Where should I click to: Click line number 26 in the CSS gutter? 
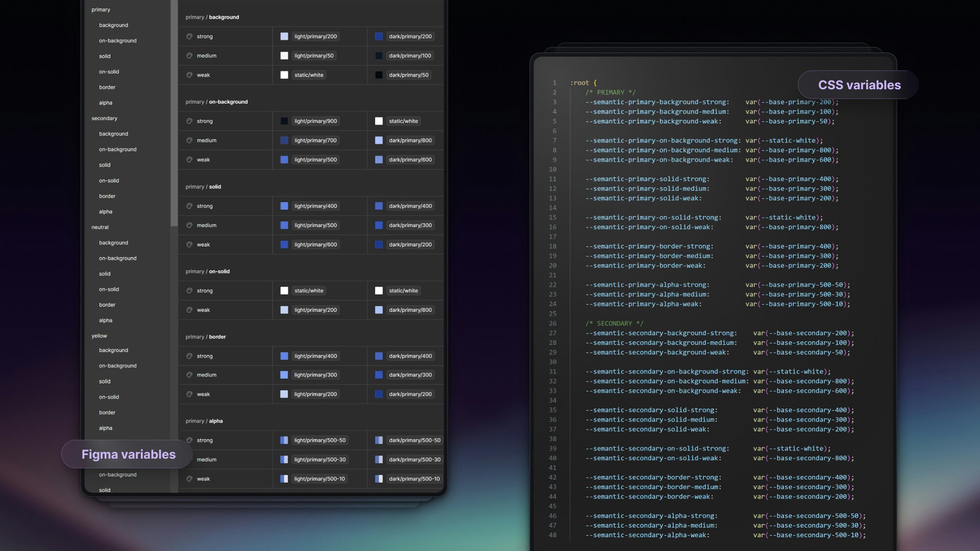coord(553,323)
